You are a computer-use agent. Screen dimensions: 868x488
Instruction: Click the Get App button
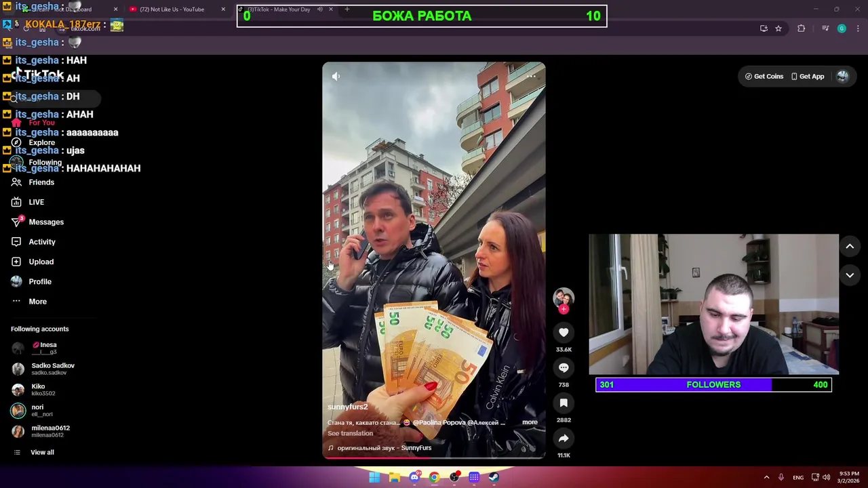pyautogui.click(x=807, y=77)
